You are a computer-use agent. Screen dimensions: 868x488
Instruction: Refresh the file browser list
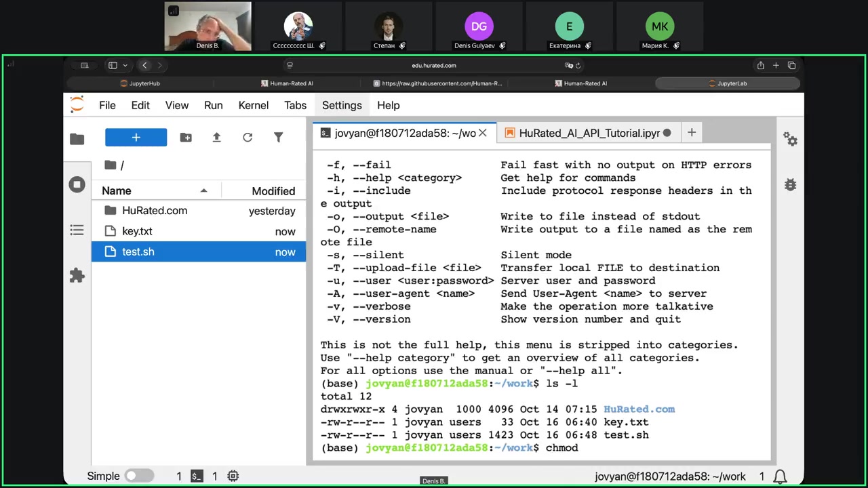tap(248, 138)
